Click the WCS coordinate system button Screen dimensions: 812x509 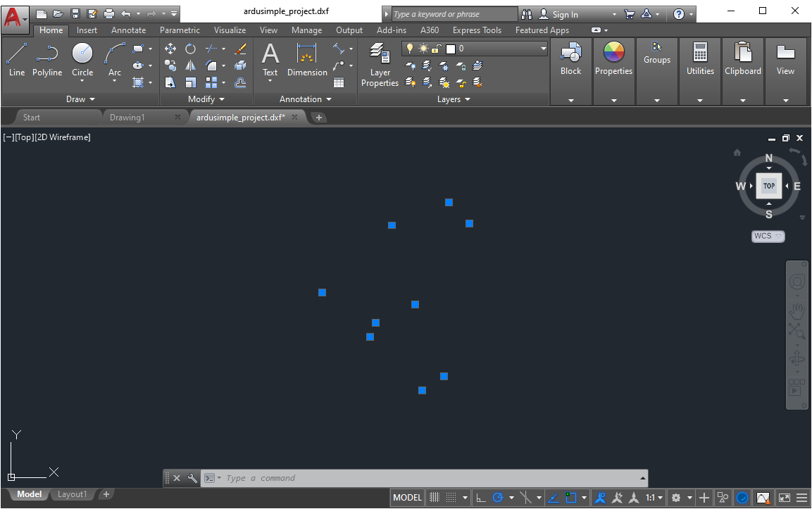tap(768, 237)
